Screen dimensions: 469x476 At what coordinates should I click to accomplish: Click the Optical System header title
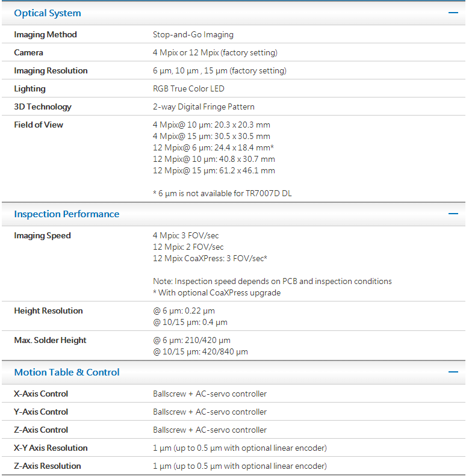[x=48, y=13]
